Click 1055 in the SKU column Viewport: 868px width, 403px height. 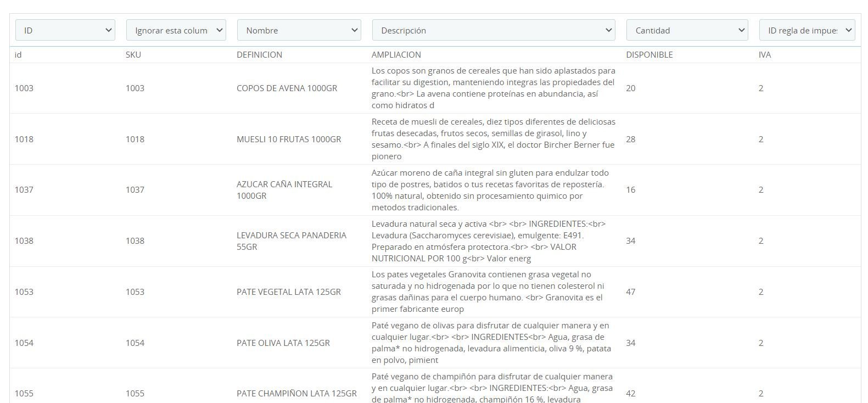tap(135, 394)
